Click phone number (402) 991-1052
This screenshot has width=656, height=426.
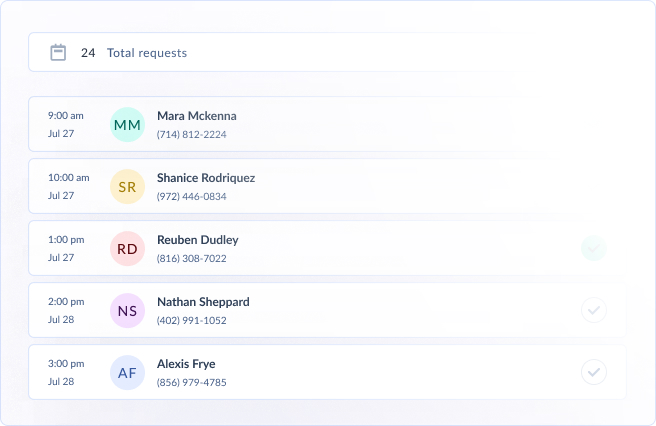(191, 320)
